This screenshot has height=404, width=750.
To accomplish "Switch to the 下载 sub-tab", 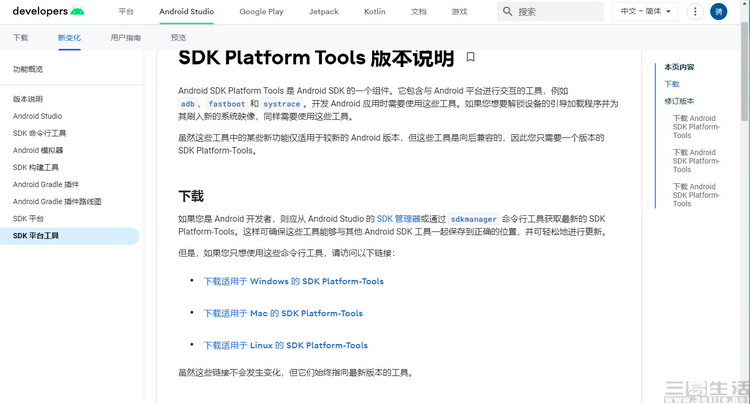I will (x=21, y=37).
